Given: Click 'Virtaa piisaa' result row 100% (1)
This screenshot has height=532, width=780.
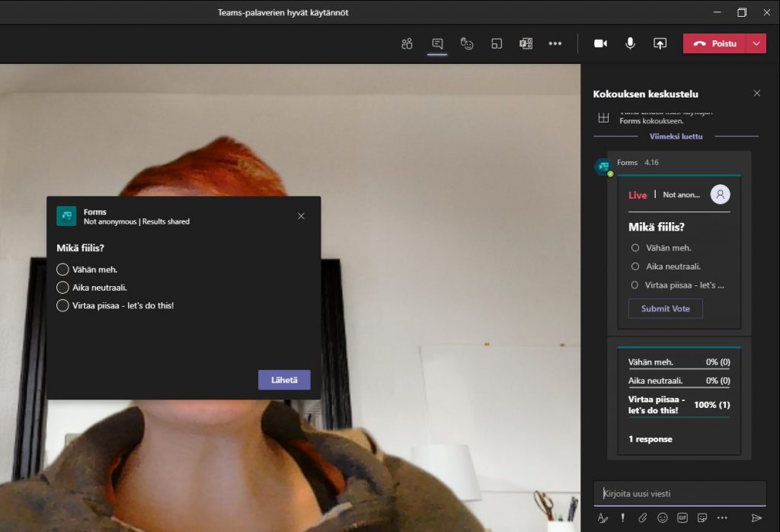Looking at the screenshot, I should coord(679,405).
